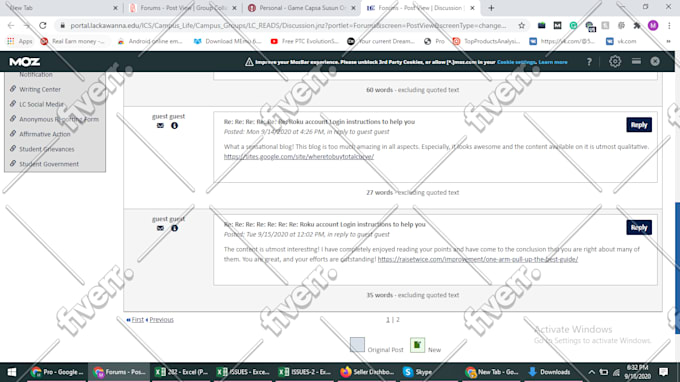Open Skype from the taskbar
This screenshot has height=382, width=680.
coord(417,372)
